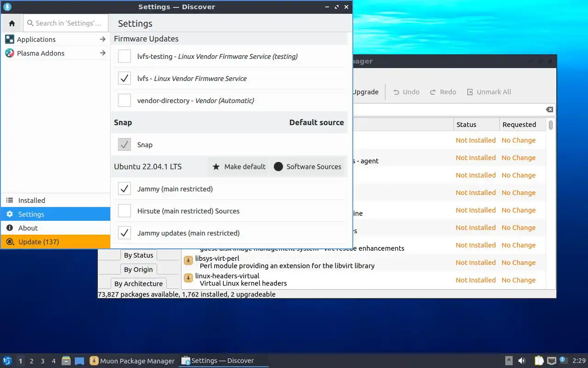
Task: Click the 2:29 clock
Action: [x=579, y=361]
